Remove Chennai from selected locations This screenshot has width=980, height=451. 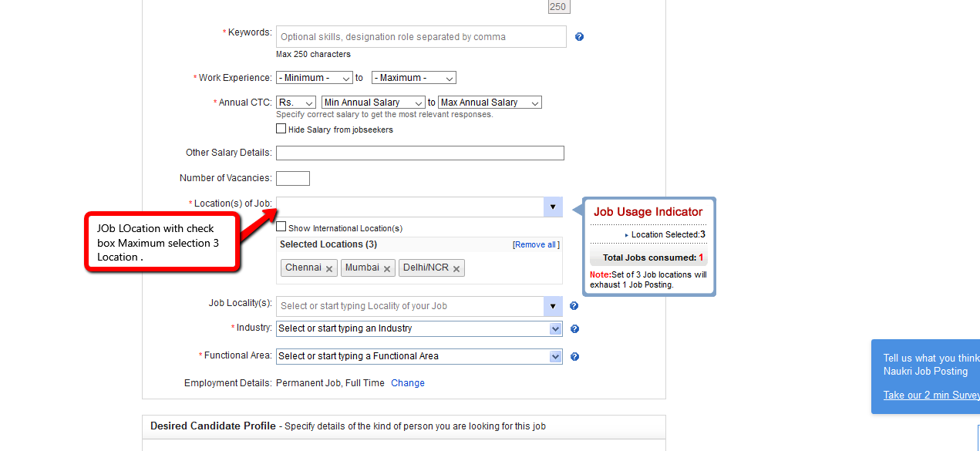pos(329,269)
